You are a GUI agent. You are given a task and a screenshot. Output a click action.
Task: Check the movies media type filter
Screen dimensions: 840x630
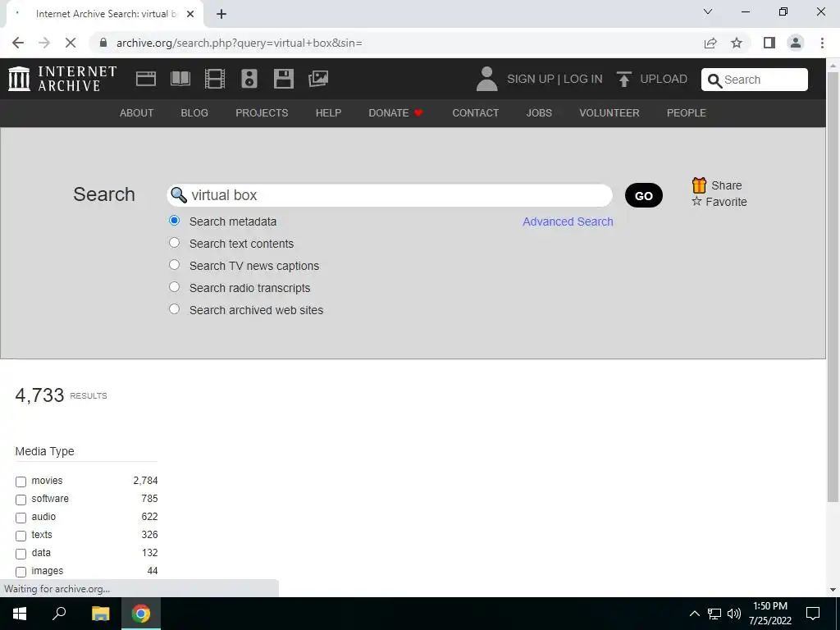21,482
